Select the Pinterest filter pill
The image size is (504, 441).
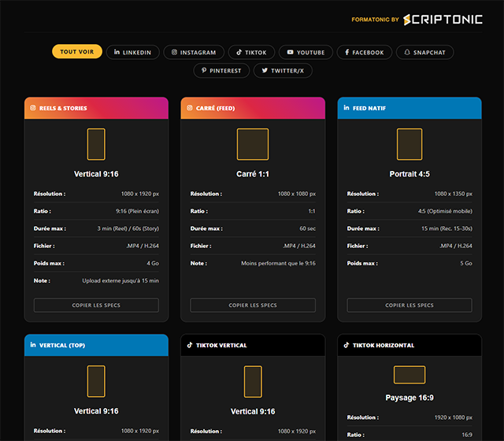pos(222,70)
